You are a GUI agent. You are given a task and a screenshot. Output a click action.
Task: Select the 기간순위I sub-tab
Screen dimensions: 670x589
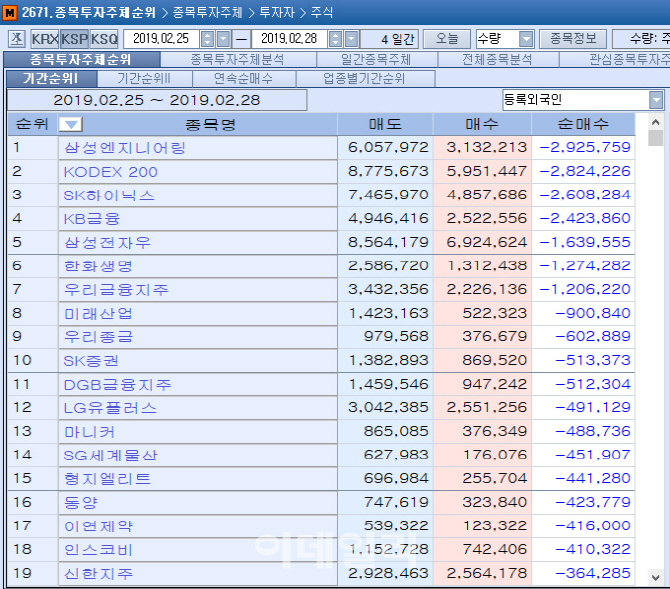pos(51,79)
